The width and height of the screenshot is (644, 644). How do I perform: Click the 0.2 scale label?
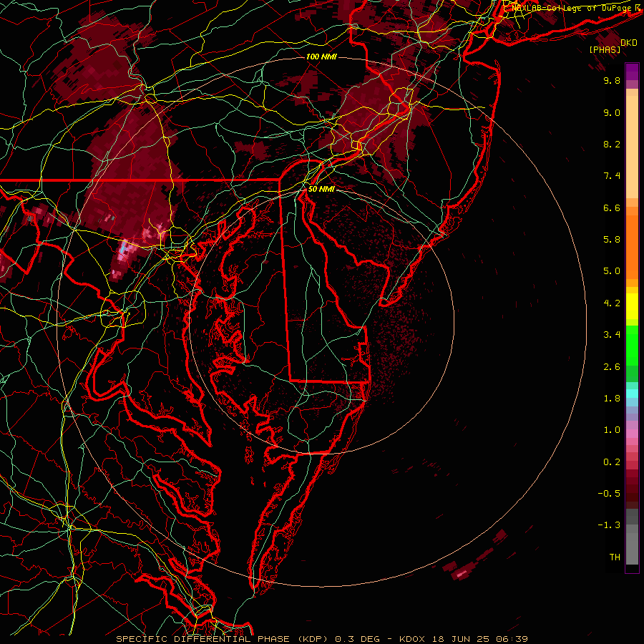612,462
